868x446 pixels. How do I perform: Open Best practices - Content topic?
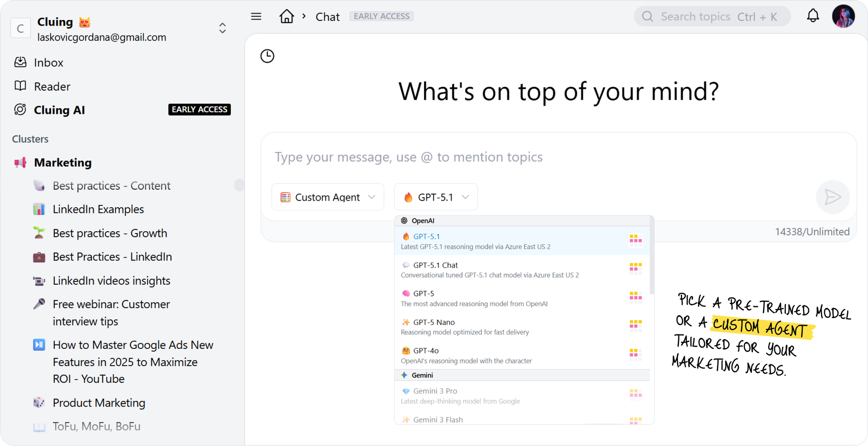coord(112,186)
